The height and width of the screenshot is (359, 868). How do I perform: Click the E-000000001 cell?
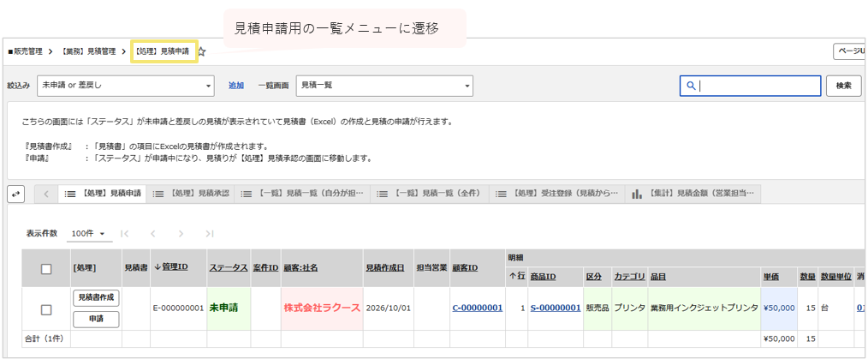178,308
